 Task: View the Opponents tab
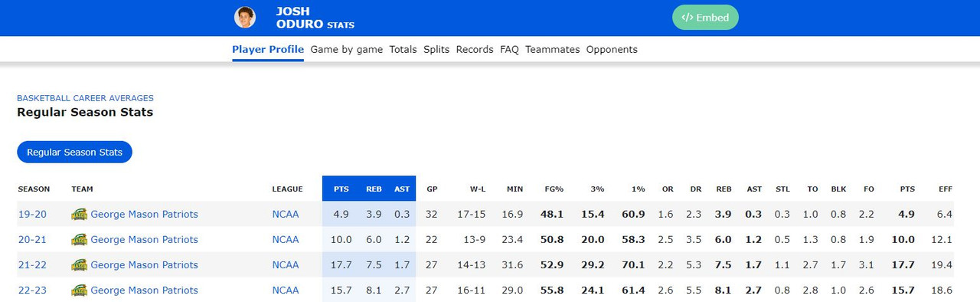pos(612,49)
